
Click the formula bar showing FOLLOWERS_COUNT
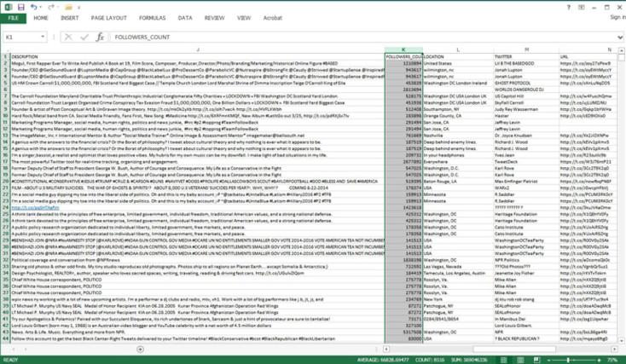point(363,38)
